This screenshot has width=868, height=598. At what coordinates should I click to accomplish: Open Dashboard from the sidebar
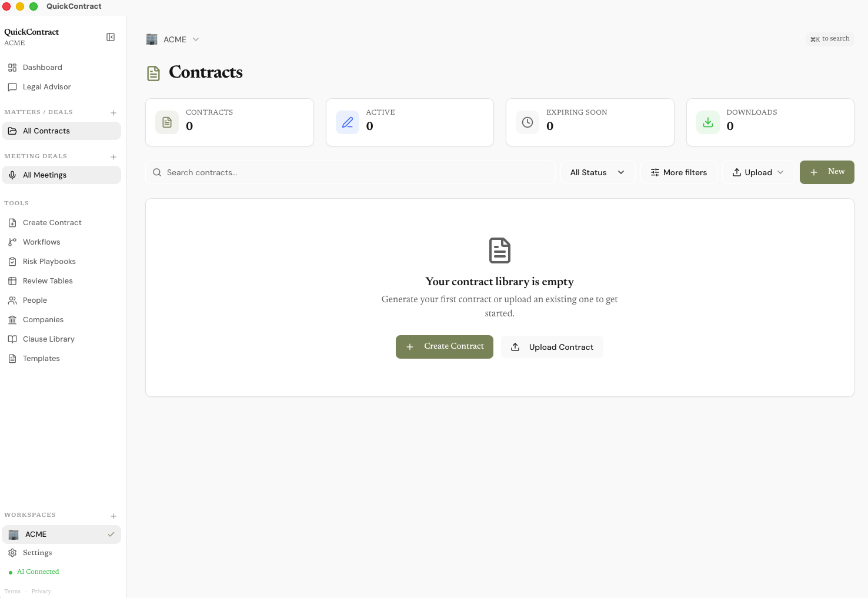tap(61, 68)
